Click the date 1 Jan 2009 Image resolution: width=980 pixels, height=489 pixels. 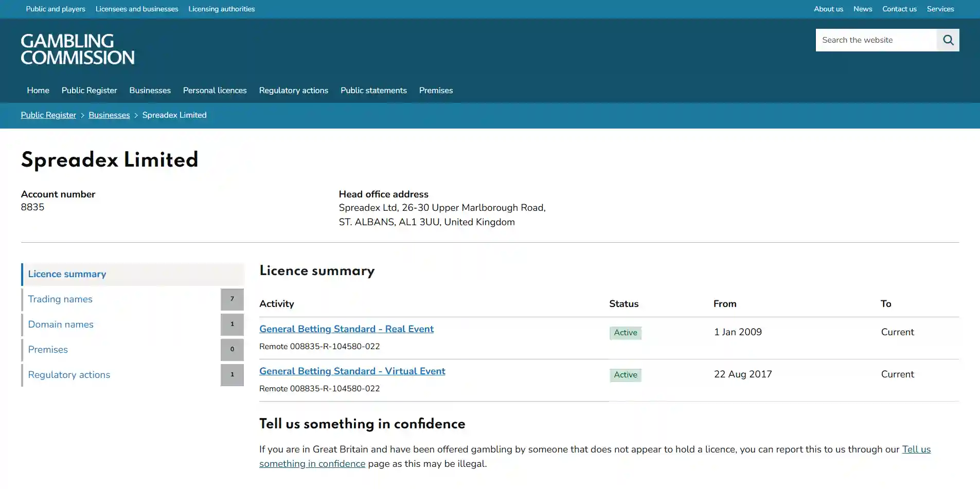coord(738,332)
